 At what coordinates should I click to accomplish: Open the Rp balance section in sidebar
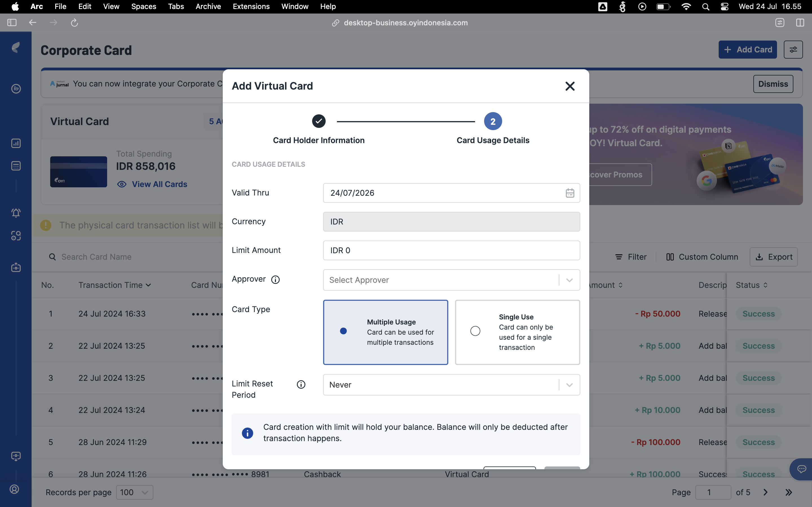[x=16, y=89]
